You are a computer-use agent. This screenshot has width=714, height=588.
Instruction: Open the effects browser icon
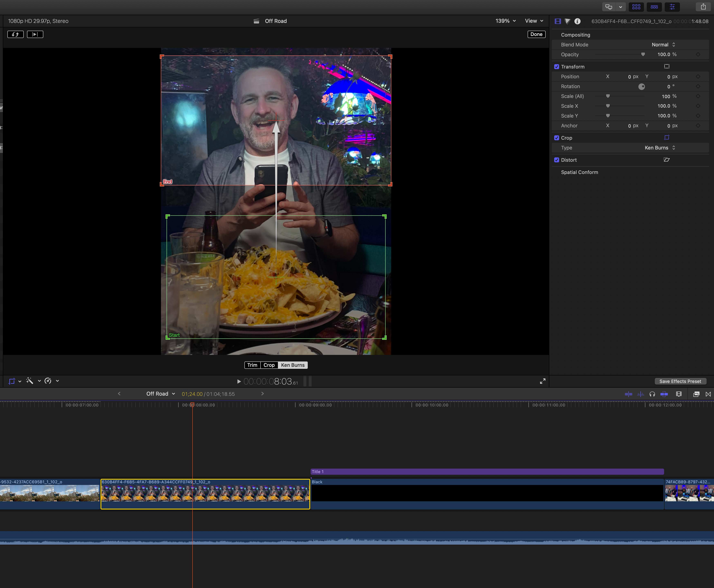696,394
